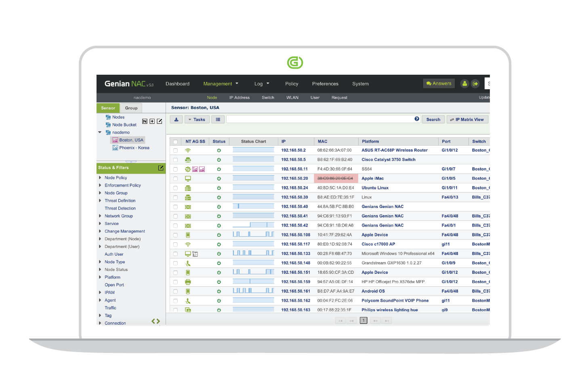Click the first page pagination icon
Image resolution: width=588 pixels, height=382 pixels.
pyautogui.click(x=340, y=321)
